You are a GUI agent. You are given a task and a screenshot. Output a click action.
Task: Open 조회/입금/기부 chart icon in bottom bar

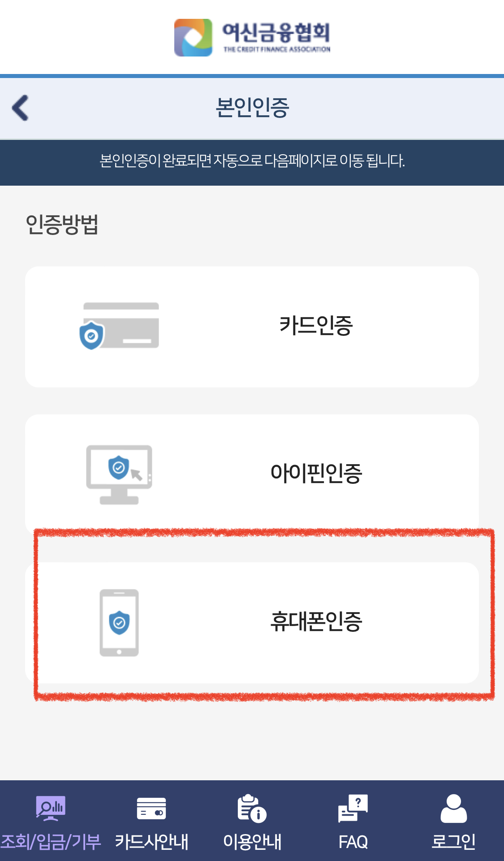pos(51,808)
